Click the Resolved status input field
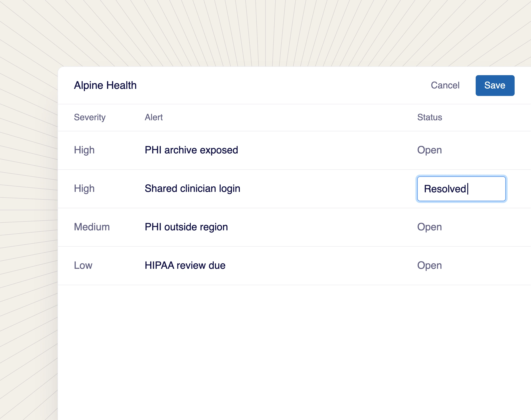This screenshot has height=420, width=531. (461, 189)
